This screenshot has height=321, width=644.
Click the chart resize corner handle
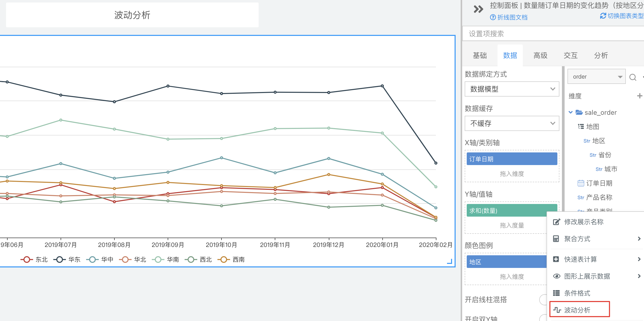[450, 261]
